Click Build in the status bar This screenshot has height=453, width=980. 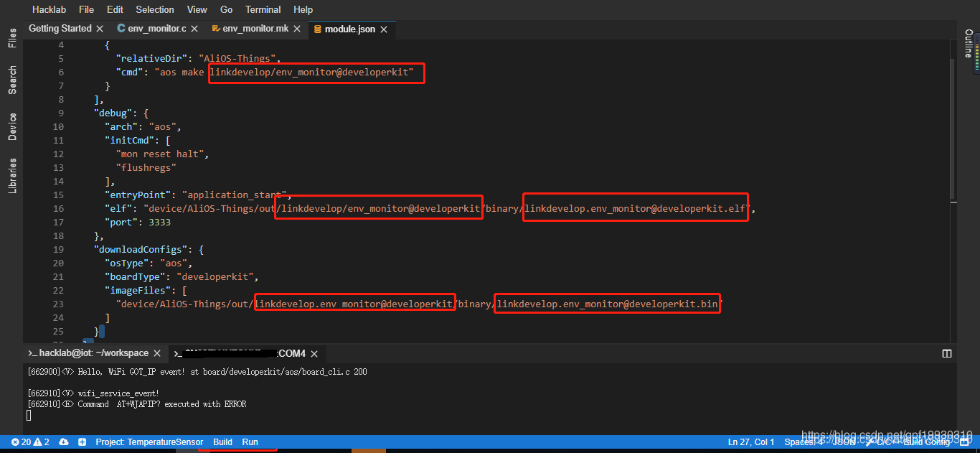[222, 442]
